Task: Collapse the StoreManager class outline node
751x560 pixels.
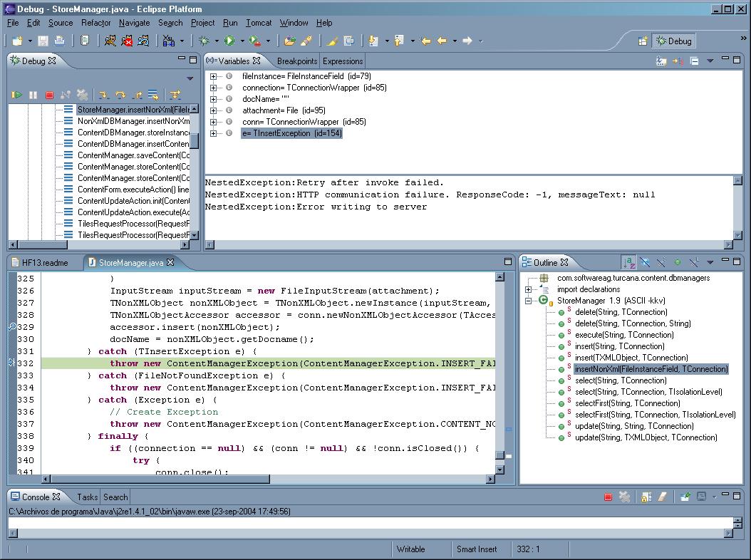Action: (x=528, y=301)
